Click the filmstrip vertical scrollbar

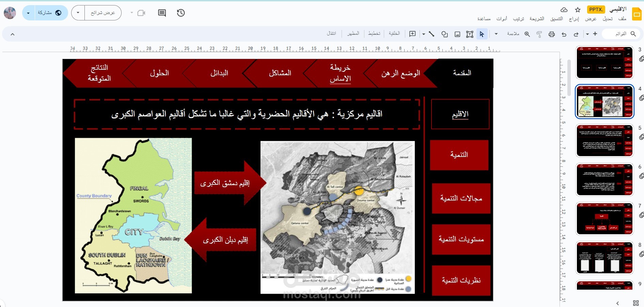(x=569, y=78)
